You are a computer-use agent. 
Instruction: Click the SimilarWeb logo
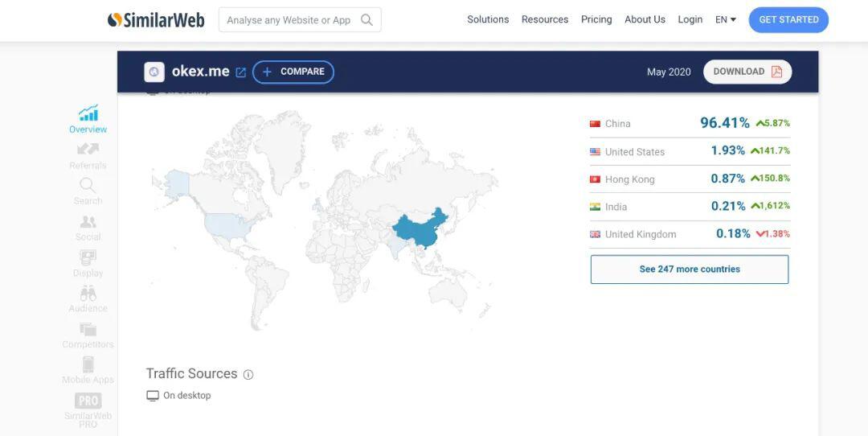156,20
